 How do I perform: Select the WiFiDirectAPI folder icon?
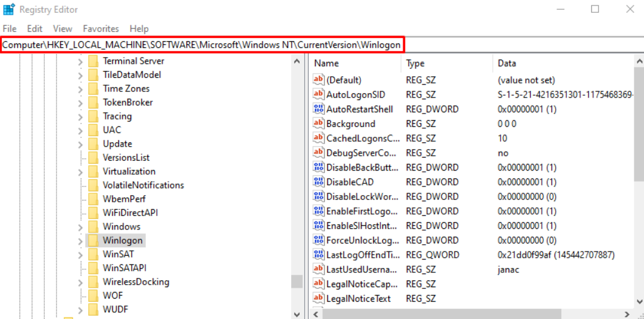93,213
